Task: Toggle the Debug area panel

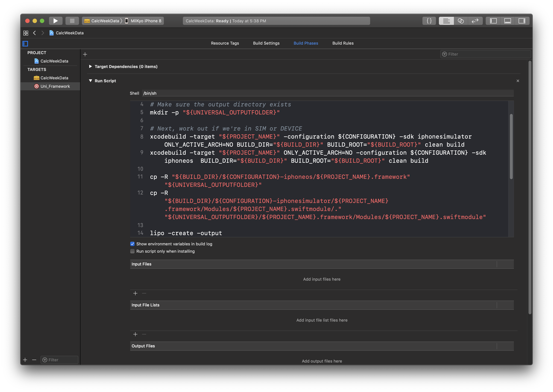Action: coord(507,21)
